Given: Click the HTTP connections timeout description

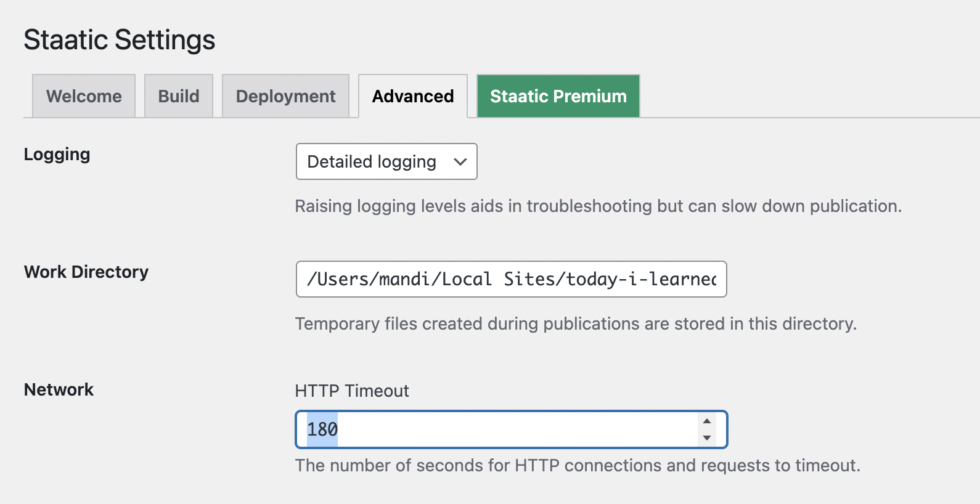Looking at the screenshot, I should tap(578, 465).
